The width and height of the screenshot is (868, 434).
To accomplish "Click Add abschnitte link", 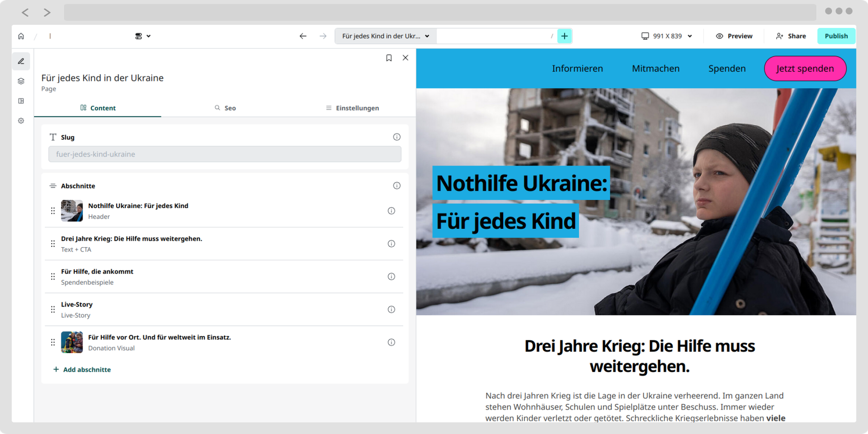I will tap(82, 370).
